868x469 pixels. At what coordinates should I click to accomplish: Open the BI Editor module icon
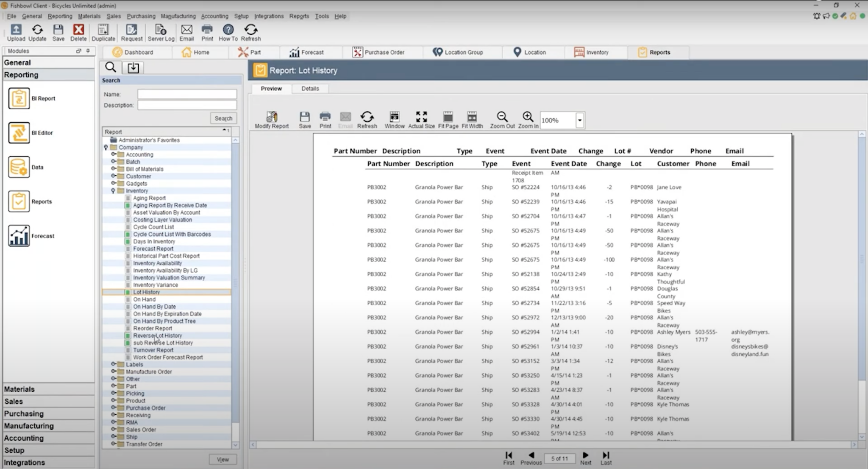point(19,132)
